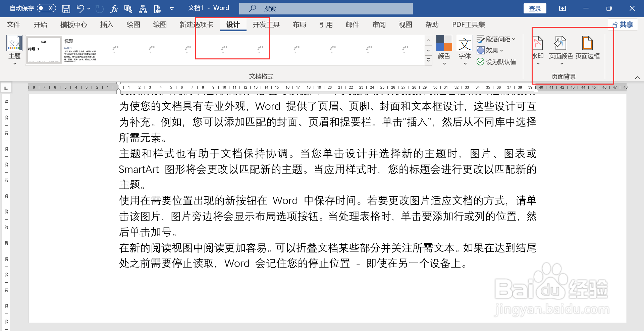Click the fx formula icon
This screenshot has height=331, width=644.
pyautogui.click(x=114, y=9)
